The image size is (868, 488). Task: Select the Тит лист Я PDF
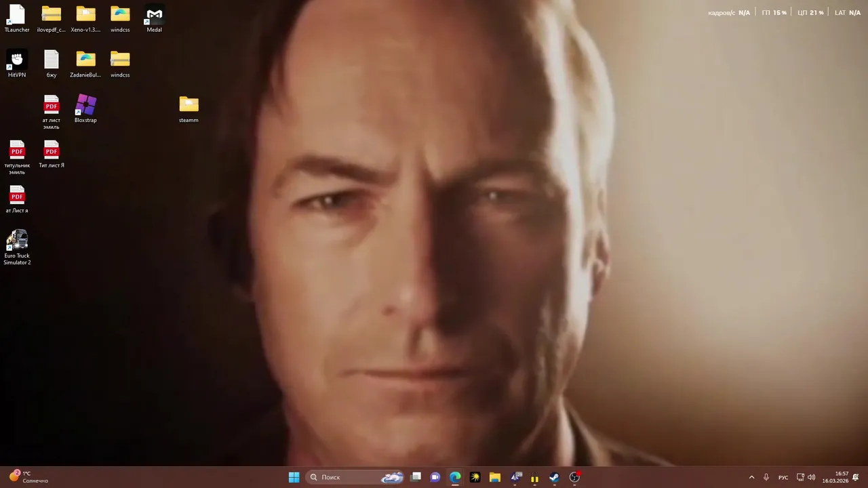click(52, 155)
